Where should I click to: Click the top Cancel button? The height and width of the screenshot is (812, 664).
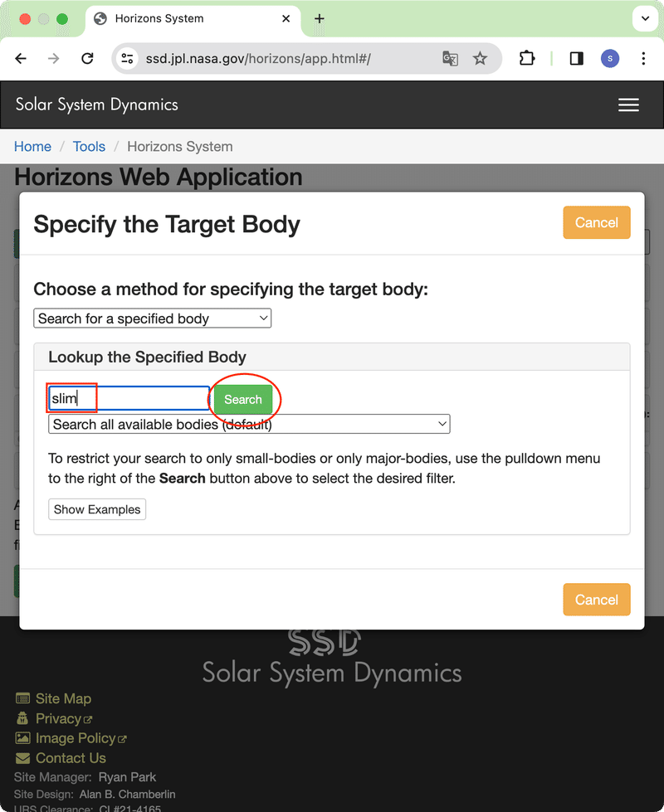[x=596, y=222]
